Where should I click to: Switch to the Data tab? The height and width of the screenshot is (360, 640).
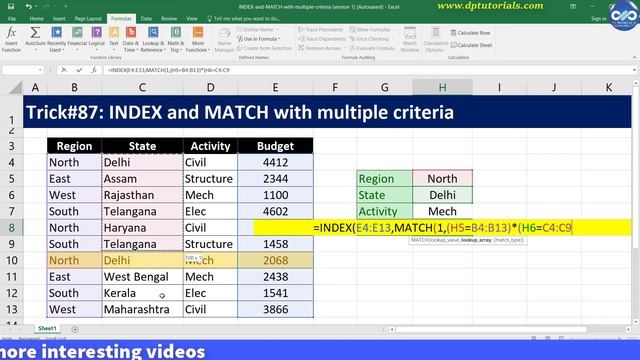[146, 19]
